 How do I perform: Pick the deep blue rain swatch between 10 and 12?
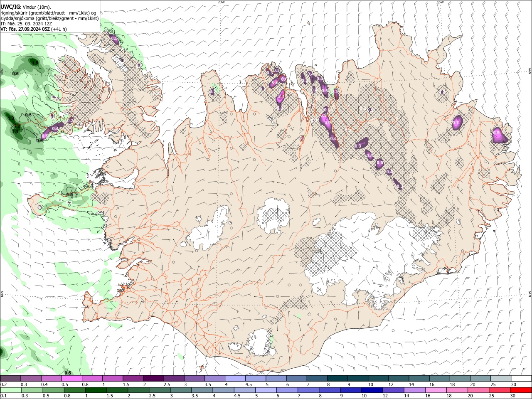click(371, 390)
